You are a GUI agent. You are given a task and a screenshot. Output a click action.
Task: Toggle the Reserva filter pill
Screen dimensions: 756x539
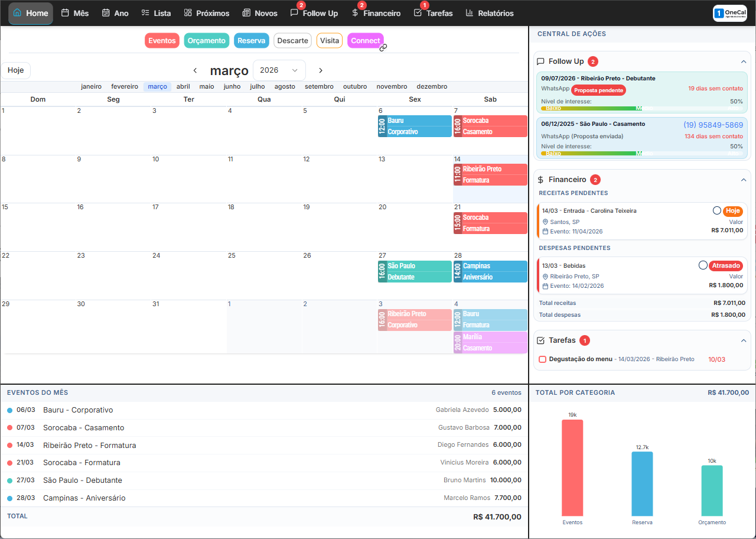pos(252,41)
